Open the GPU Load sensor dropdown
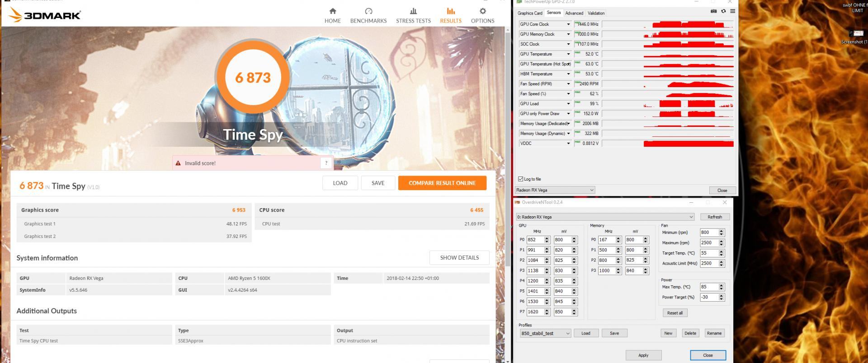Image resolution: width=868 pixels, height=363 pixels. tap(568, 104)
